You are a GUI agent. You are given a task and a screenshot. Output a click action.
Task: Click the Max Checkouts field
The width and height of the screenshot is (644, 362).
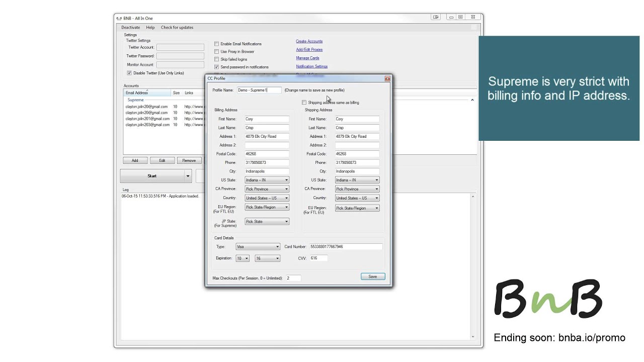click(293, 278)
